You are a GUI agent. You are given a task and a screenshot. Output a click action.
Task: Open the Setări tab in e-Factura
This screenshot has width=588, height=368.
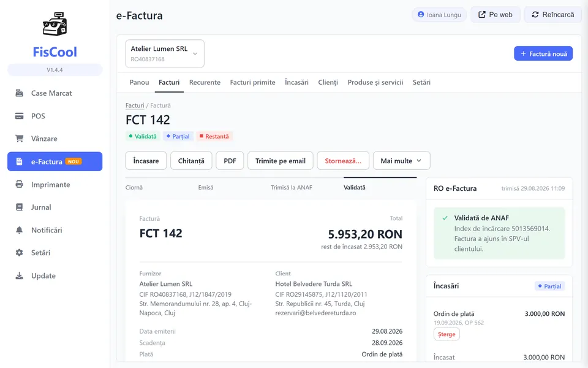(x=421, y=82)
